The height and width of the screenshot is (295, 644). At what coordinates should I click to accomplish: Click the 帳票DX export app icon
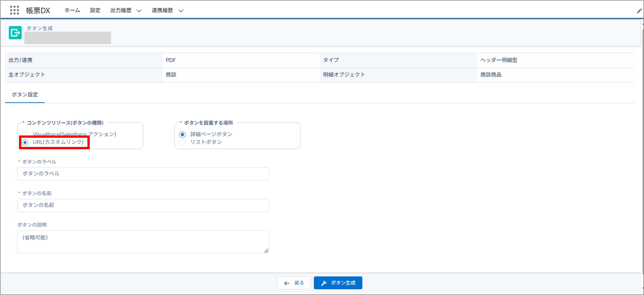point(15,33)
